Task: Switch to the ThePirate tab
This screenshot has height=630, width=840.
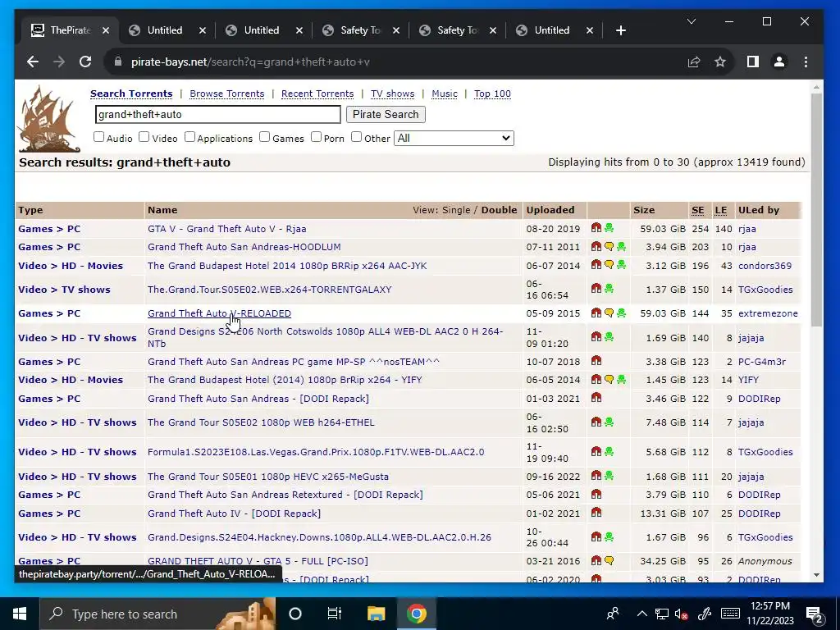Action: pos(70,30)
